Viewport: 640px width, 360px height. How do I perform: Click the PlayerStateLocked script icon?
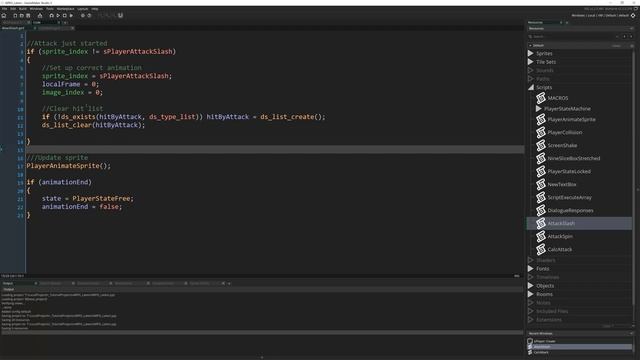point(541,171)
